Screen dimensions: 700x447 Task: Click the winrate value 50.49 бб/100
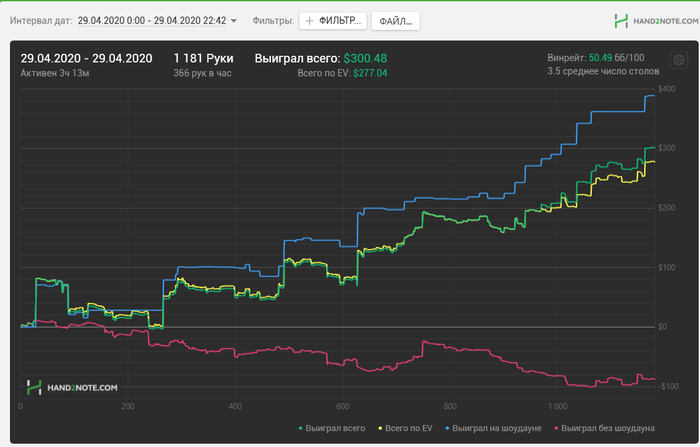[617, 58]
